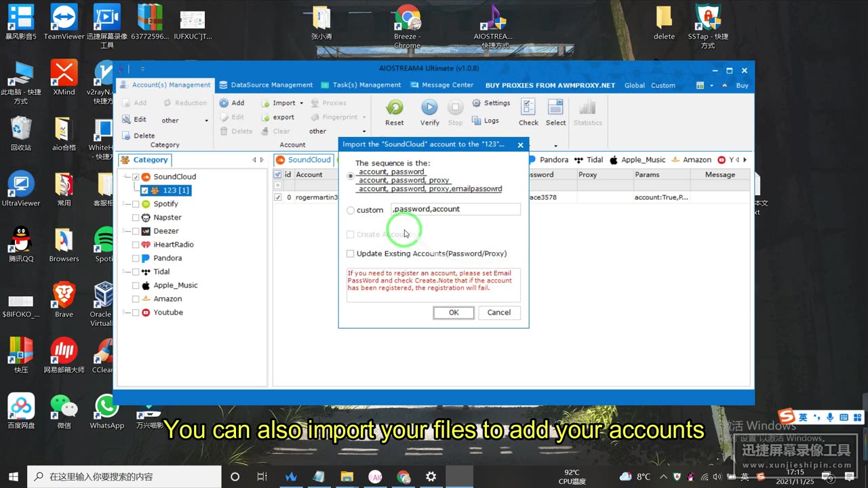Screen dimensions: 868x488
Task: Click Edit in Category group
Action: (x=134, y=119)
